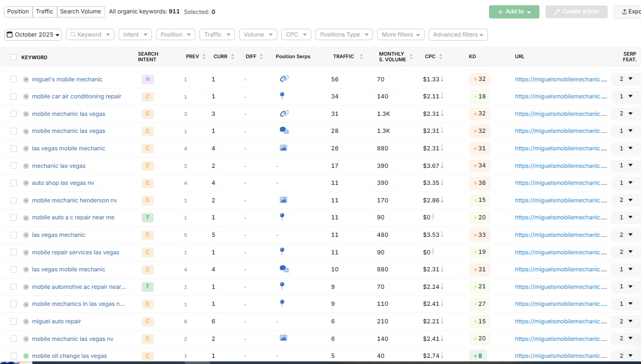Select the miguel auto repair row checkbox
The image size is (641, 364).
[13, 321]
